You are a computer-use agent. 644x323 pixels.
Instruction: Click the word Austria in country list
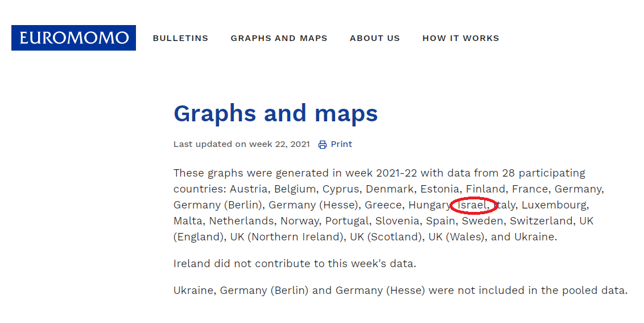(x=247, y=189)
